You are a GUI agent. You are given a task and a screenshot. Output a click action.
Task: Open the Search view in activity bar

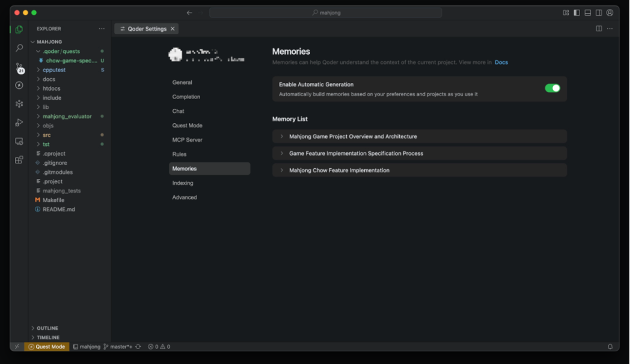pos(19,48)
